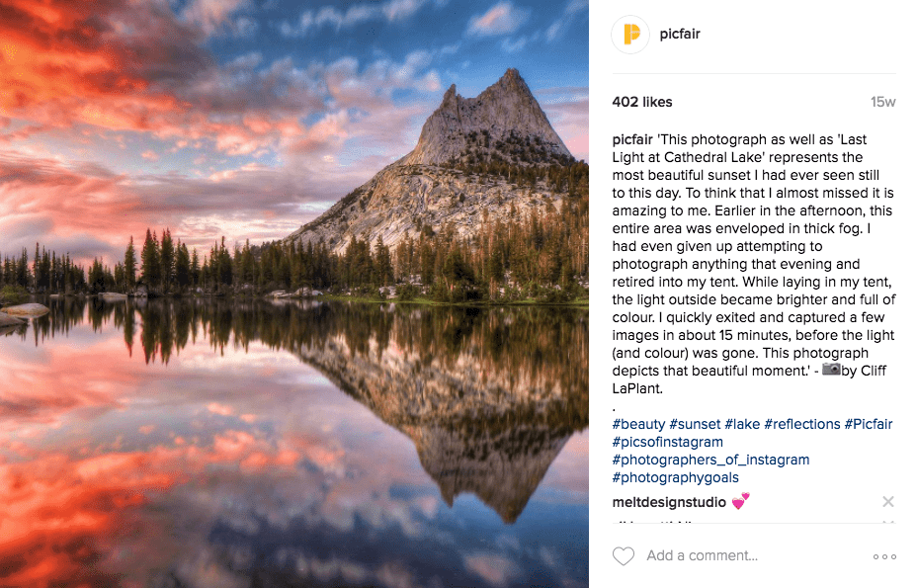Open the #sunset hashtag
917x588 pixels.
[695, 424]
